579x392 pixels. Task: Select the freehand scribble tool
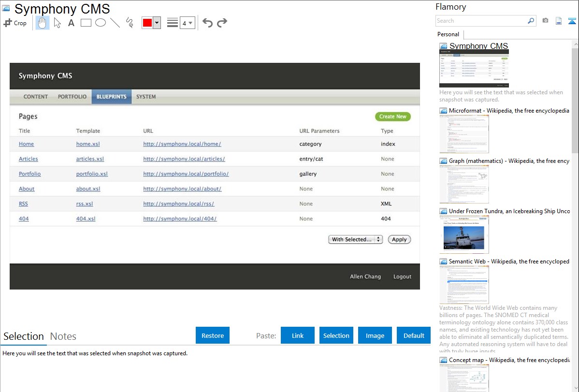click(x=130, y=23)
